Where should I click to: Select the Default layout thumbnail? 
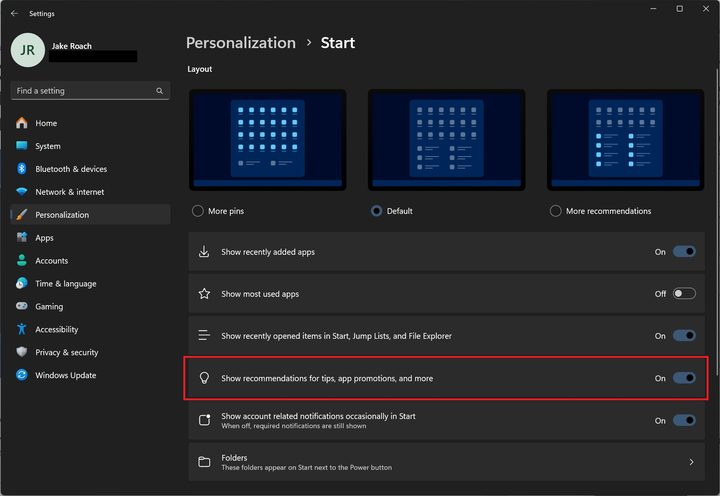coord(446,140)
